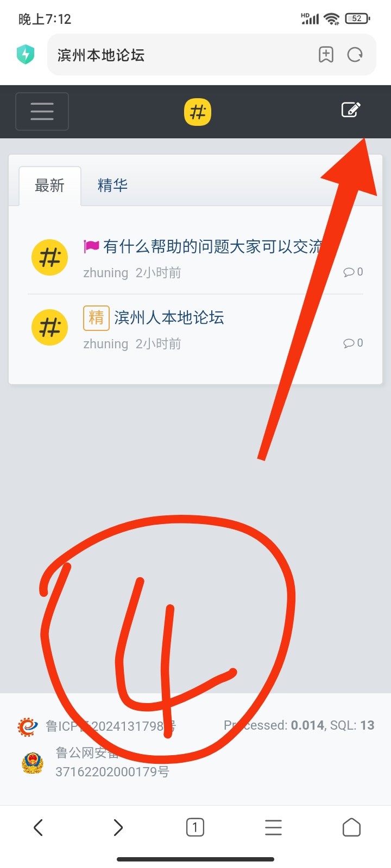Go to browser home page

pyautogui.click(x=351, y=827)
